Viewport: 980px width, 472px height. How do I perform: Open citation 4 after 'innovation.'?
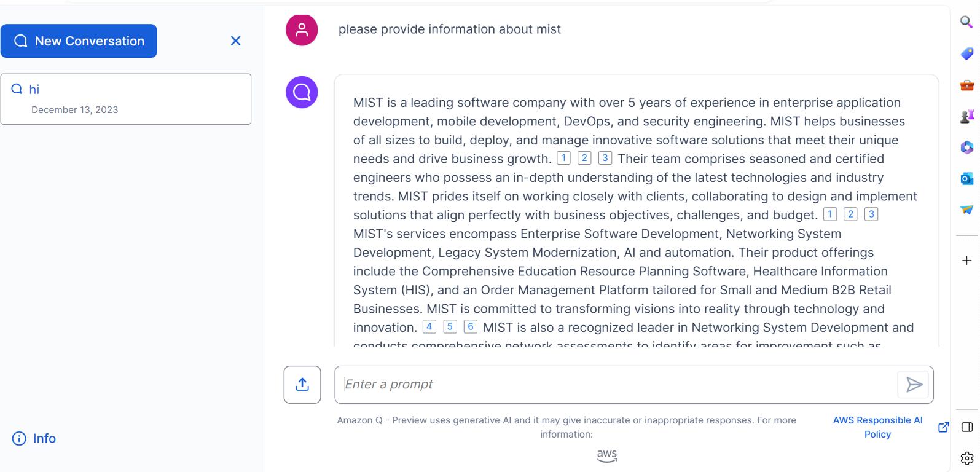tap(429, 326)
